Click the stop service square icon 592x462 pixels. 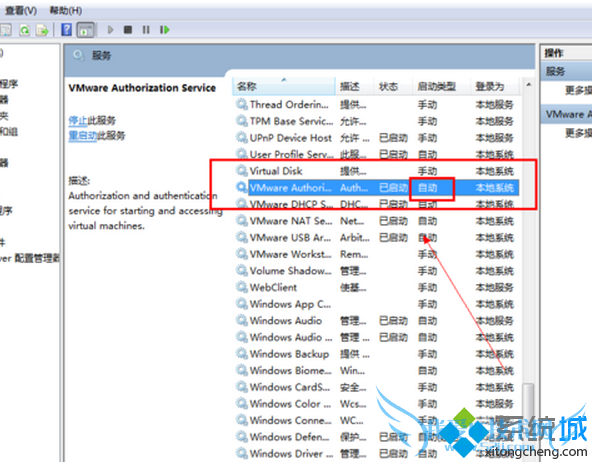128,29
